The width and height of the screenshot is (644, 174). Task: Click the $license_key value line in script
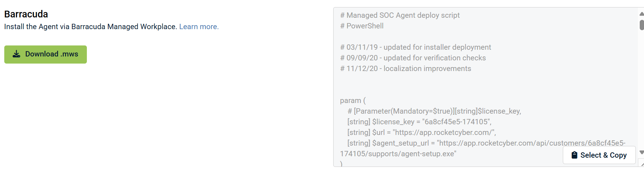[x=419, y=122]
